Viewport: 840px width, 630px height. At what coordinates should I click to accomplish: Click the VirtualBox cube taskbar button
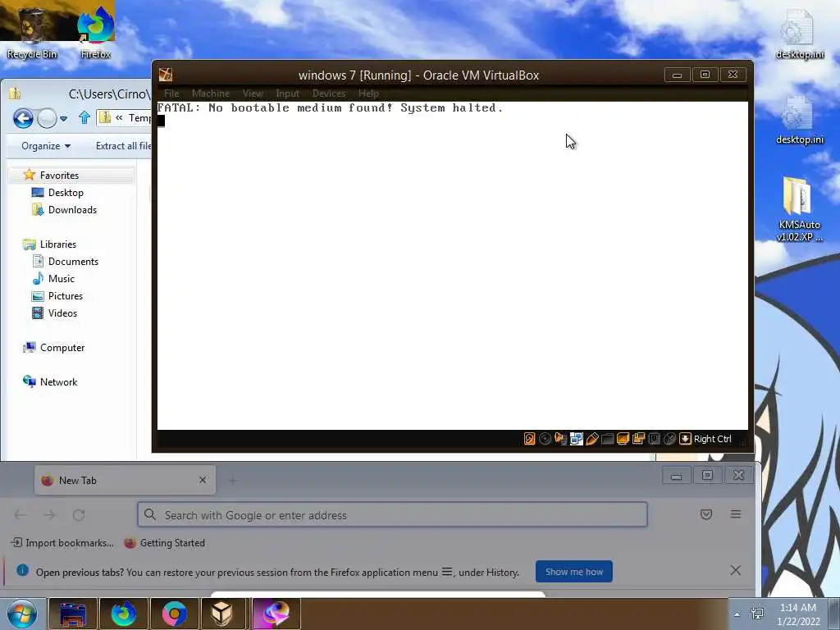(x=222, y=614)
